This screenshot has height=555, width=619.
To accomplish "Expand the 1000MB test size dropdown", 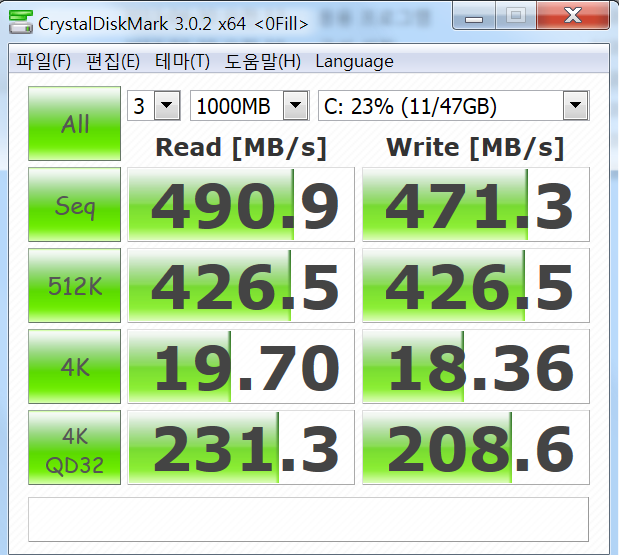I will click(x=296, y=105).
